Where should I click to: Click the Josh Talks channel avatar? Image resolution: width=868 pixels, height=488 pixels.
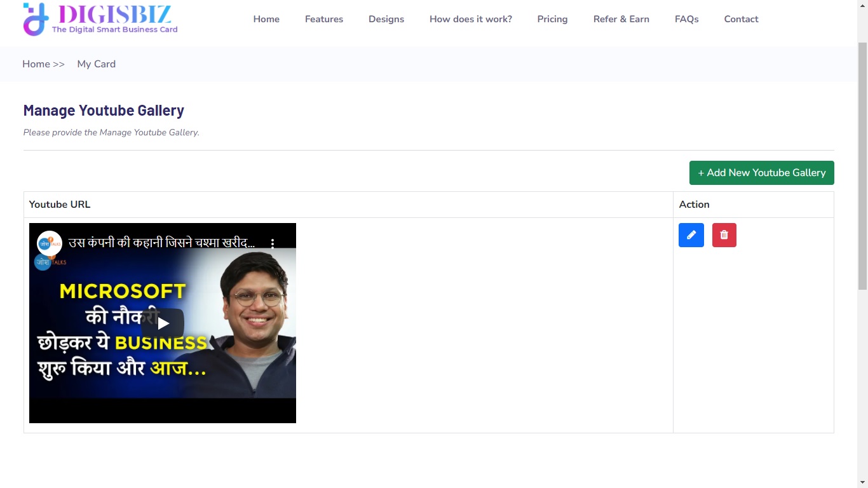point(49,243)
